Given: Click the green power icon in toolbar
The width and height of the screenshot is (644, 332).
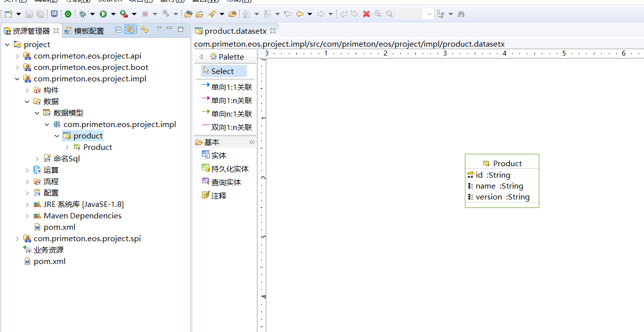Looking at the screenshot, I should click(x=68, y=14).
